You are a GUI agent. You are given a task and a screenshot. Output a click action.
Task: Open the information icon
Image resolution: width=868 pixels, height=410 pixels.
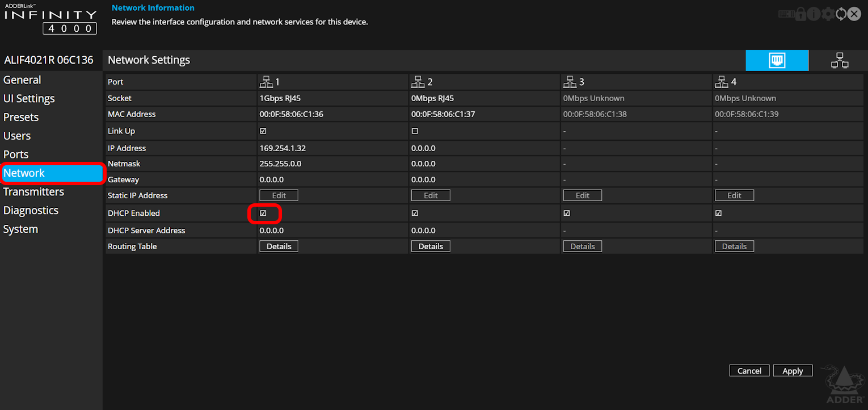click(x=814, y=14)
